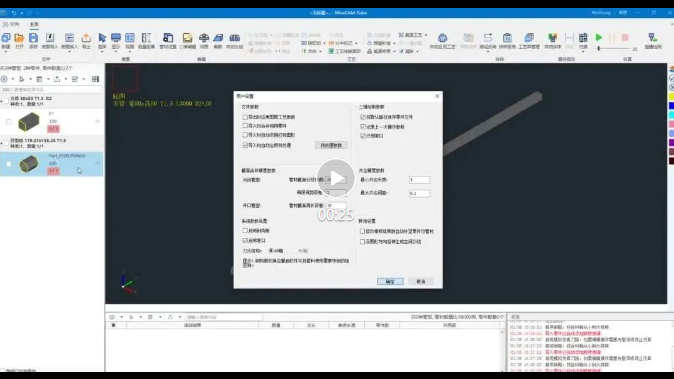Screen dimensions: 674x379
Task: Click the red stop simulation icon
Action: 625,38
